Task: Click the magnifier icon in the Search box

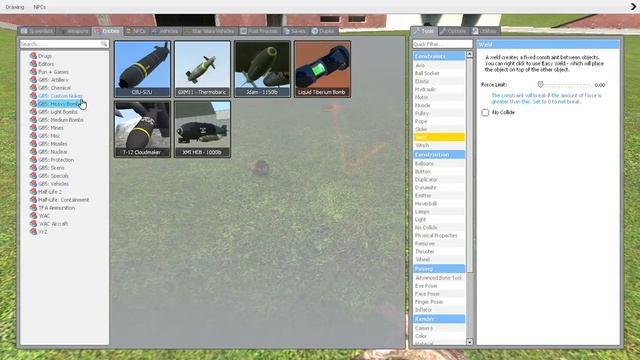Action: coord(104,44)
